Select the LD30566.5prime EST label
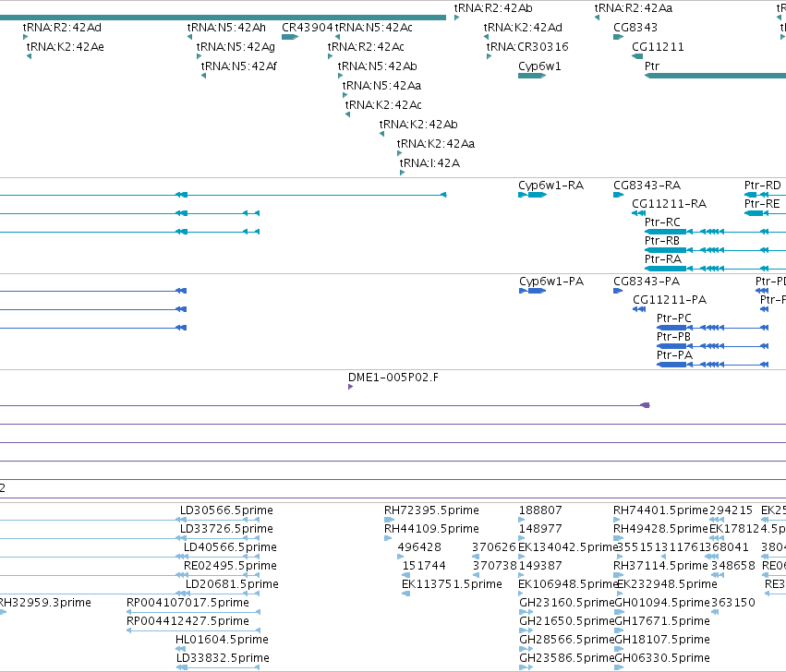786x672 pixels. coord(226,510)
